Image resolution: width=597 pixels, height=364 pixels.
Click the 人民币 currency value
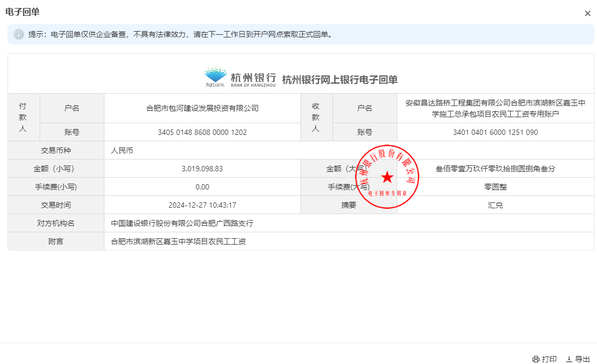(122, 150)
